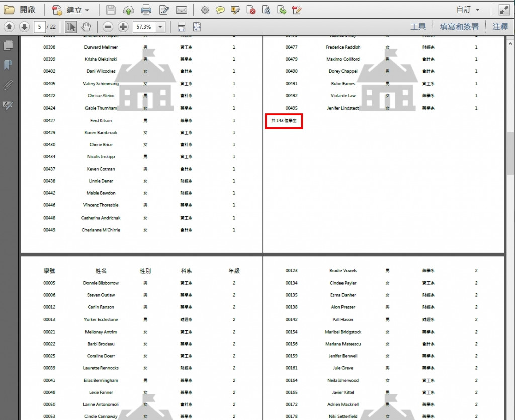Click student name Frederica Reddish
The width and height of the screenshot is (515, 420).
click(x=343, y=47)
